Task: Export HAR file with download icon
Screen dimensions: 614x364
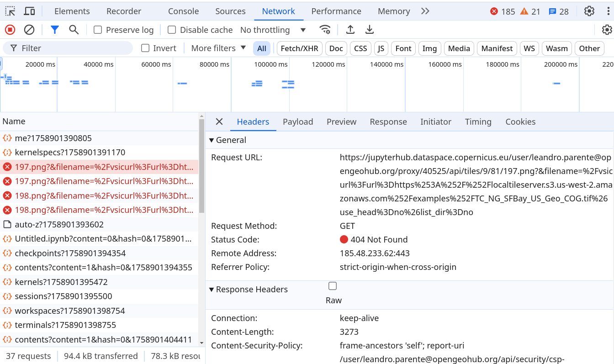Action: pos(370,30)
